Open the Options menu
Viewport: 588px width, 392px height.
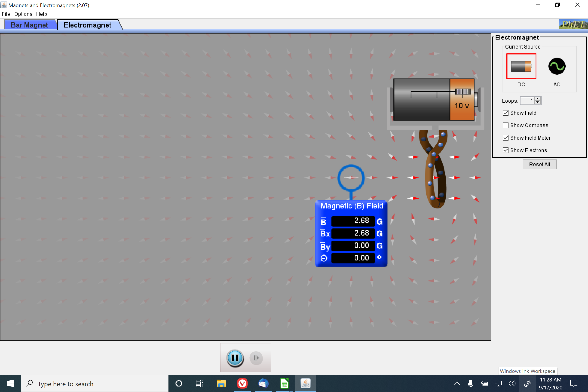pos(23,14)
